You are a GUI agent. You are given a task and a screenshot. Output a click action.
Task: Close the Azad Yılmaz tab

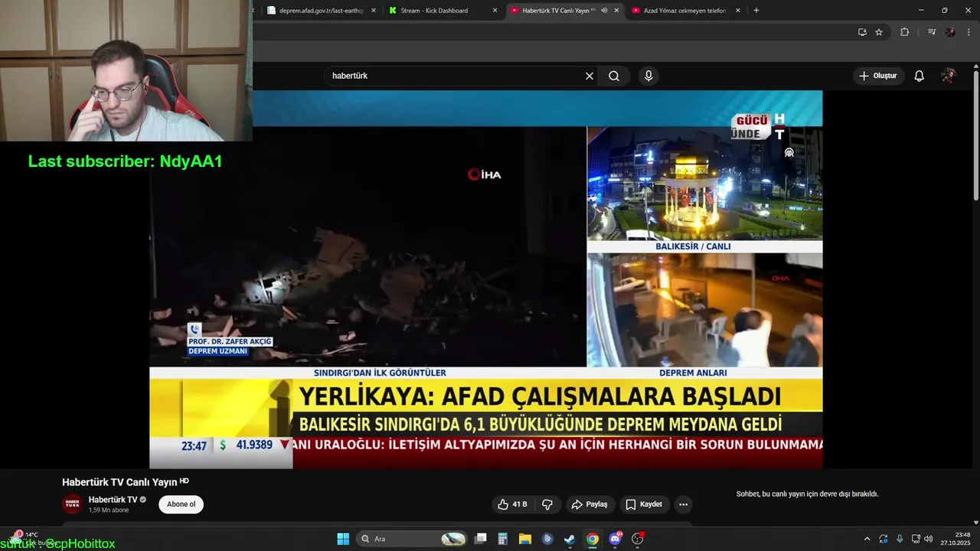[738, 11]
